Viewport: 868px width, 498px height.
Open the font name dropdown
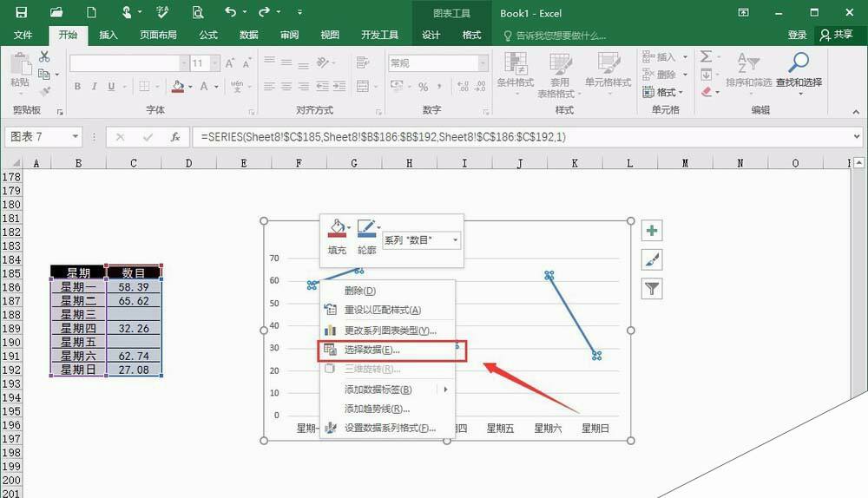(x=184, y=63)
